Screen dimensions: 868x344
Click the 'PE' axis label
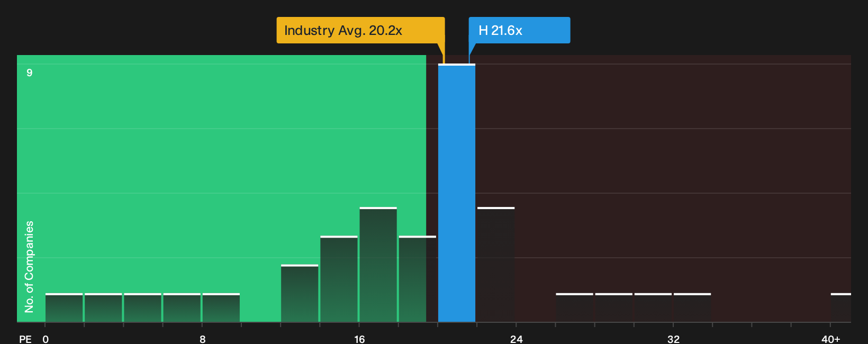(x=25, y=339)
